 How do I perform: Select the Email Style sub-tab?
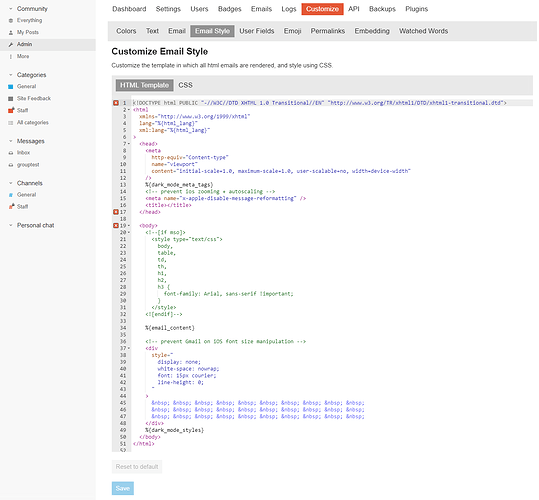212,31
